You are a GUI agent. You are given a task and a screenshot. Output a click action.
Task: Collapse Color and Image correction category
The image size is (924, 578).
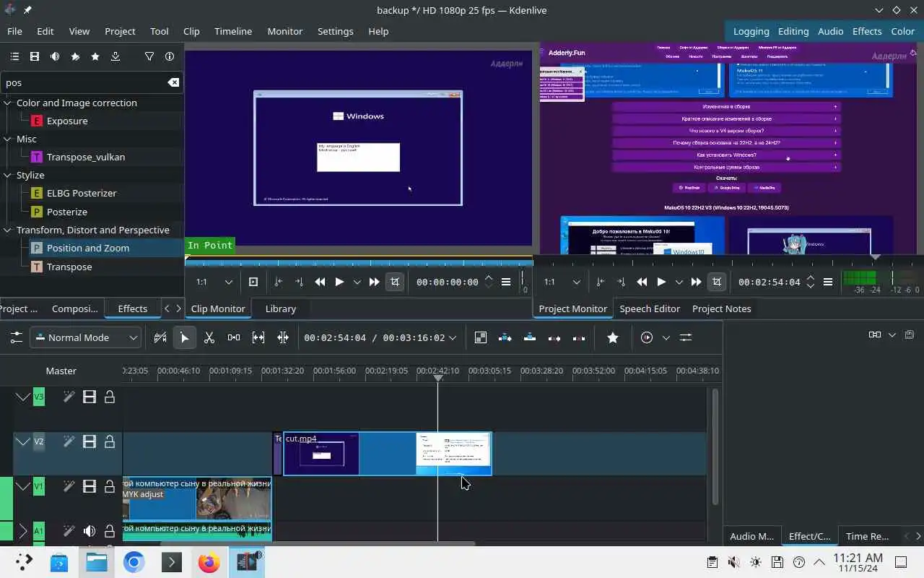tap(8, 103)
